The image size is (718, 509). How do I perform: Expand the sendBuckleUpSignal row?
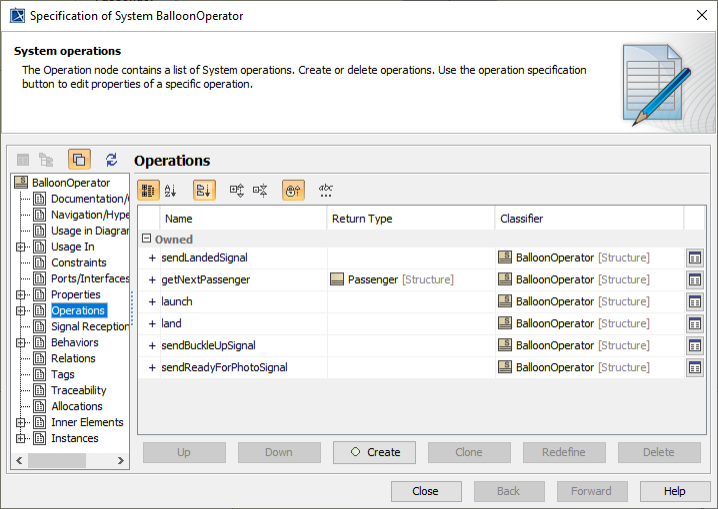[x=152, y=346]
